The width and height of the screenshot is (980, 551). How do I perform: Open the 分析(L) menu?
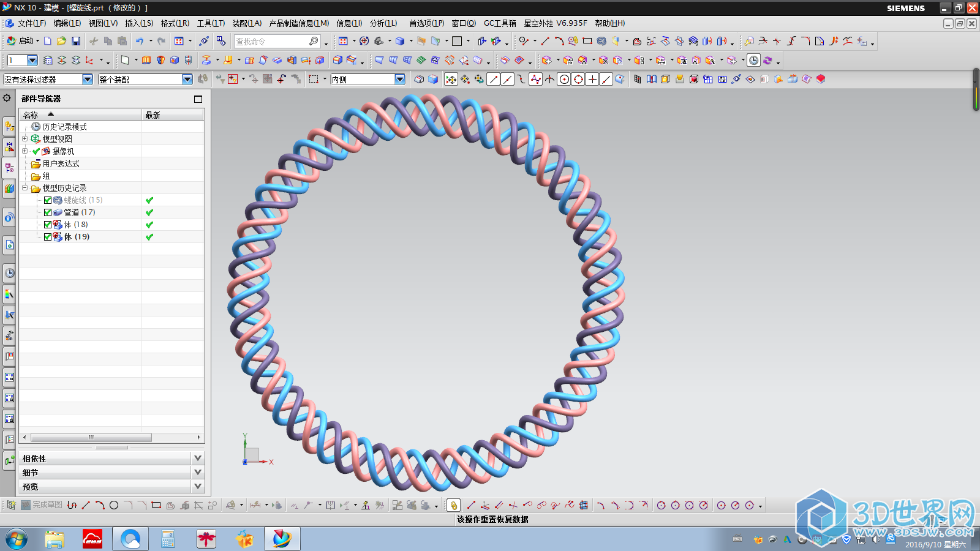[383, 23]
